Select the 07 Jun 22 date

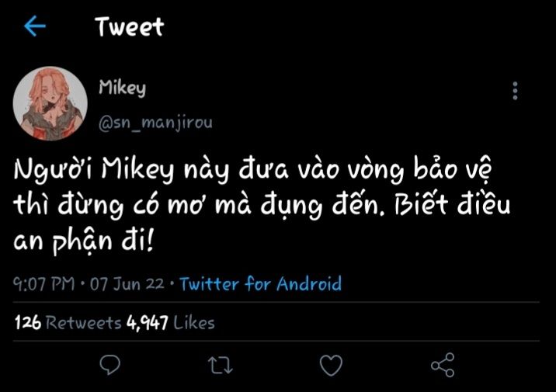click(127, 284)
